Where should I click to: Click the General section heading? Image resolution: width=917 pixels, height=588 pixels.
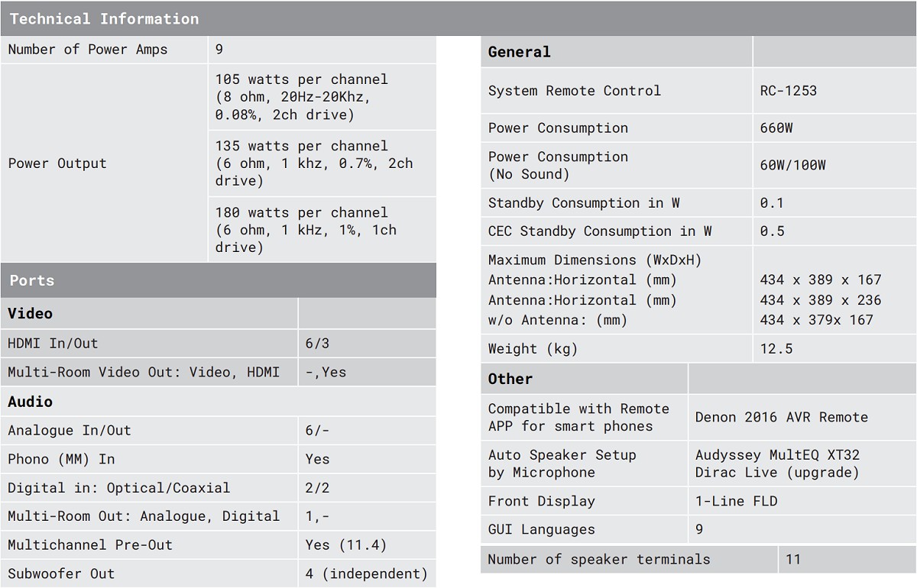(x=519, y=52)
